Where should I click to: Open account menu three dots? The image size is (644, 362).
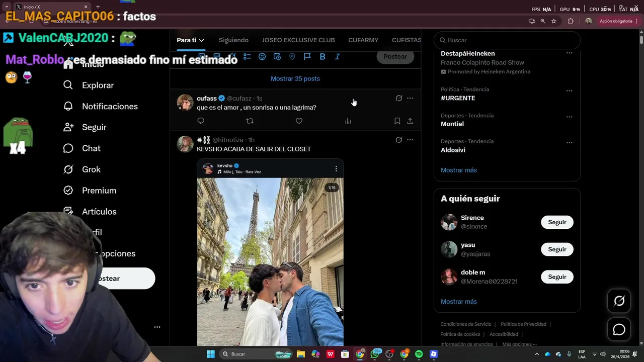point(157,327)
